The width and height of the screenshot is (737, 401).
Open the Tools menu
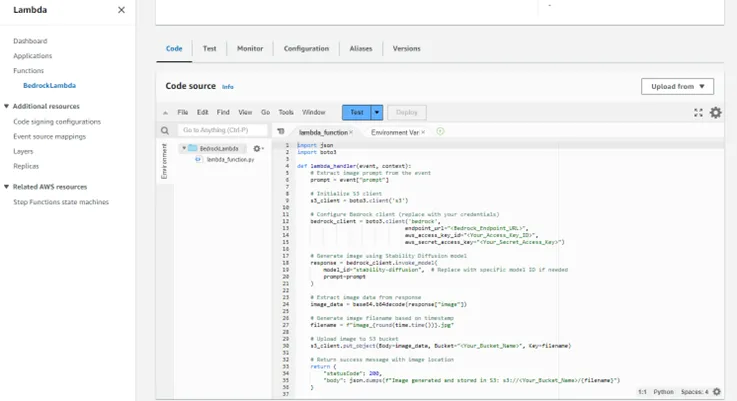click(286, 112)
